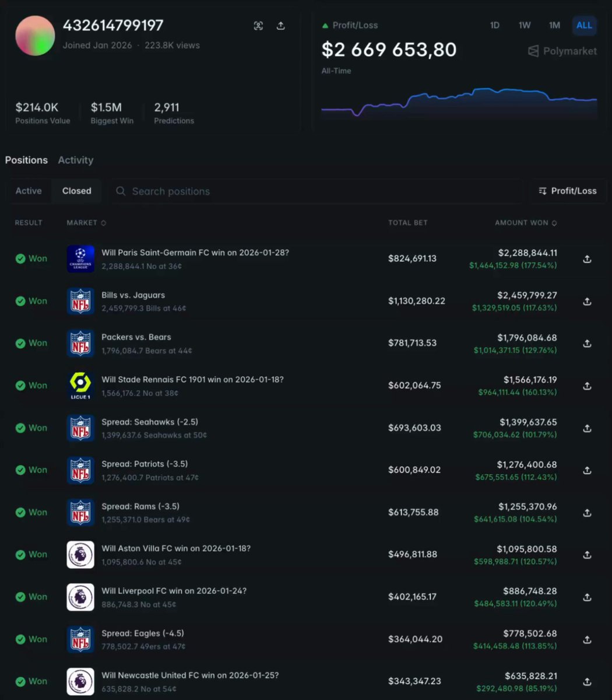Open the Profit/Loss sort dropdown
Image resolution: width=612 pixels, height=700 pixels.
pos(567,191)
